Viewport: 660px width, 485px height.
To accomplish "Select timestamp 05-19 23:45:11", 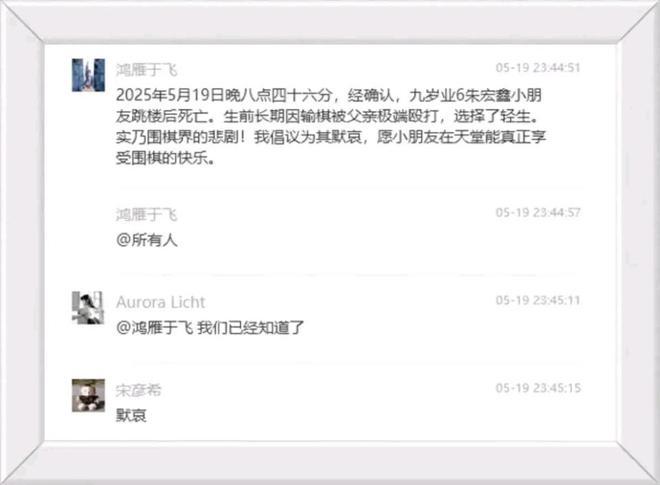I will coord(538,300).
